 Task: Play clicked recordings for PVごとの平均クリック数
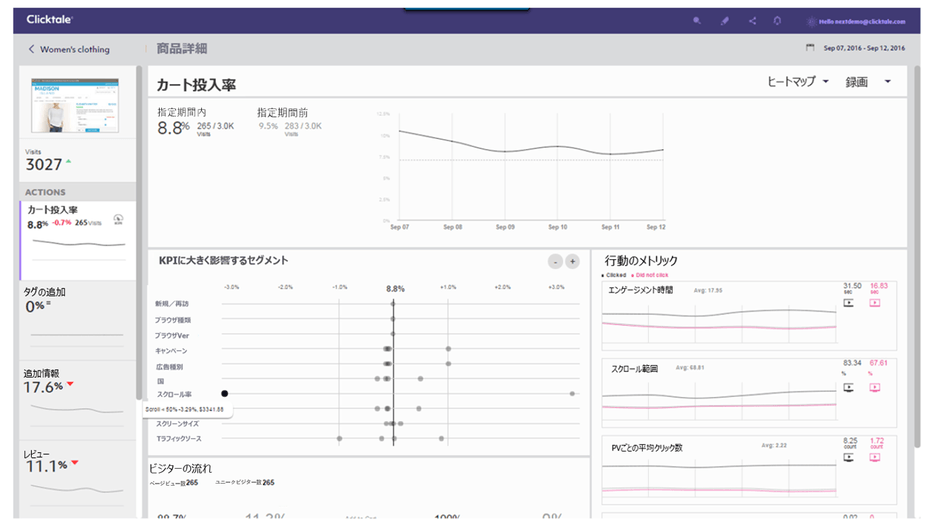[x=849, y=457]
